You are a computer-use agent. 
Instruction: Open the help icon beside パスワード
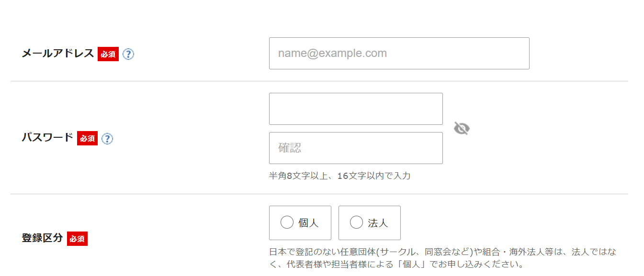tap(107, 139)
